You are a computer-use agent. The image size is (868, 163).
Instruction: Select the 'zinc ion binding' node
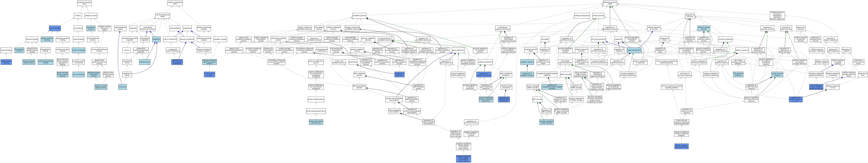tap(79, 74)
